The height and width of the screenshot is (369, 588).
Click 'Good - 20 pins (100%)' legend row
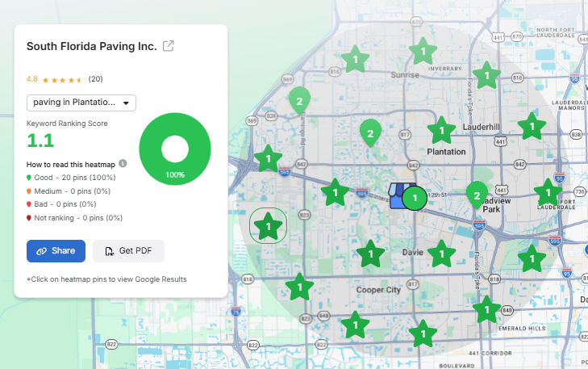(71, 178)
